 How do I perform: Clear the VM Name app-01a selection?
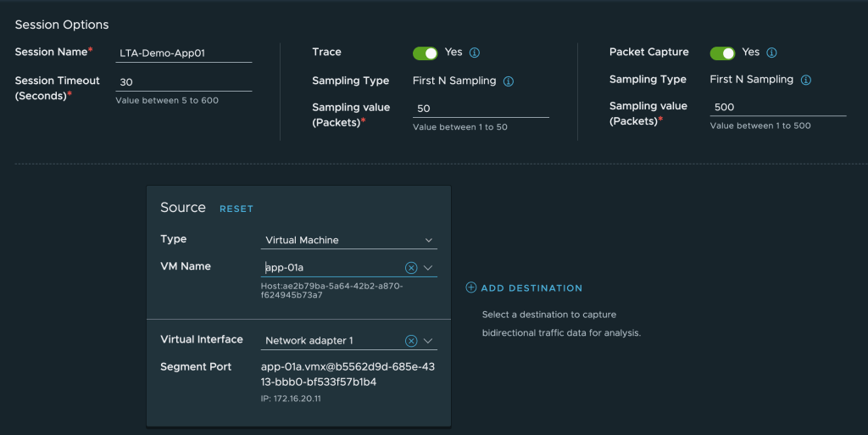[411, 268]
